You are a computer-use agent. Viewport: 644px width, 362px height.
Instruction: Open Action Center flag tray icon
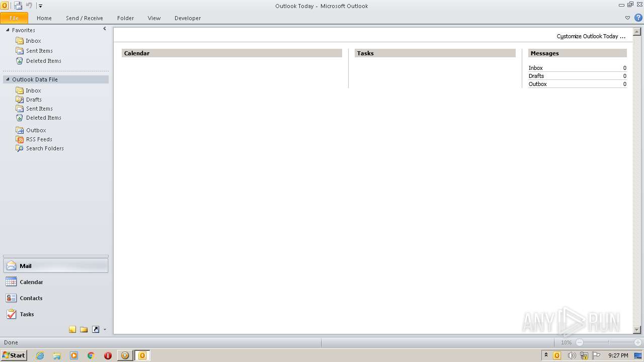pyautogui.click(x=596, y=355)
